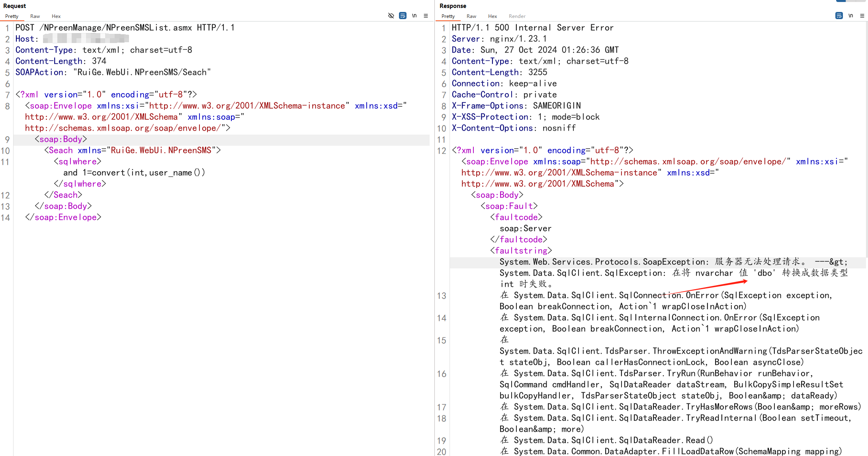Click the SOAPAction header line

tap(113, 72)
